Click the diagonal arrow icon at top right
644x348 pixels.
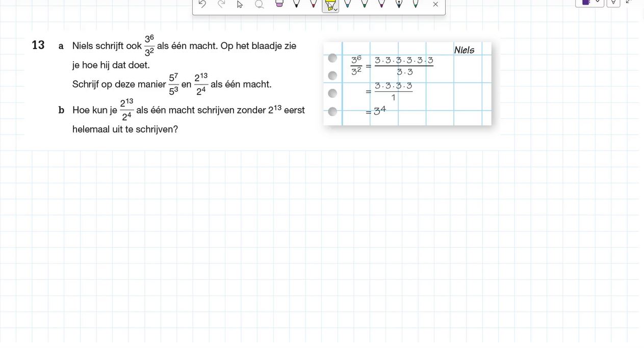click(629, 2)
